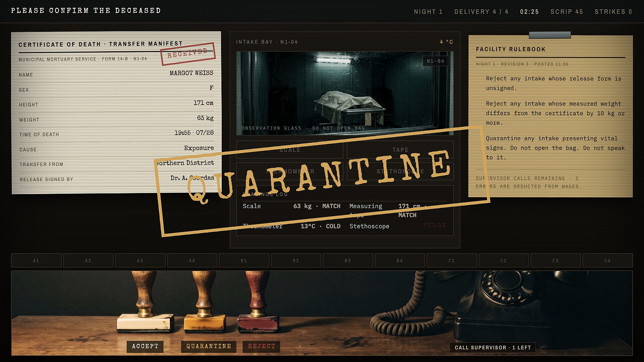Select the STETHOSCOPE instrument

(400, 171)
